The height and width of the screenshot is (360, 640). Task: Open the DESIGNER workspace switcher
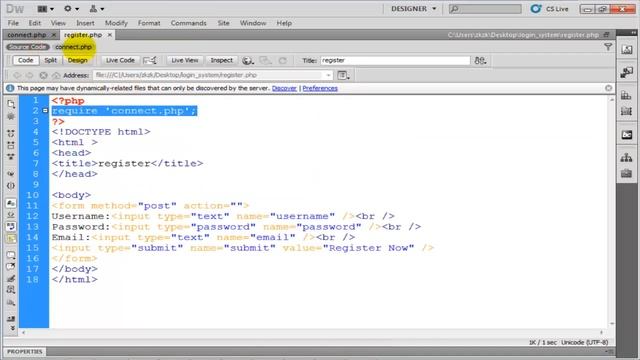(x=413, y=9)
